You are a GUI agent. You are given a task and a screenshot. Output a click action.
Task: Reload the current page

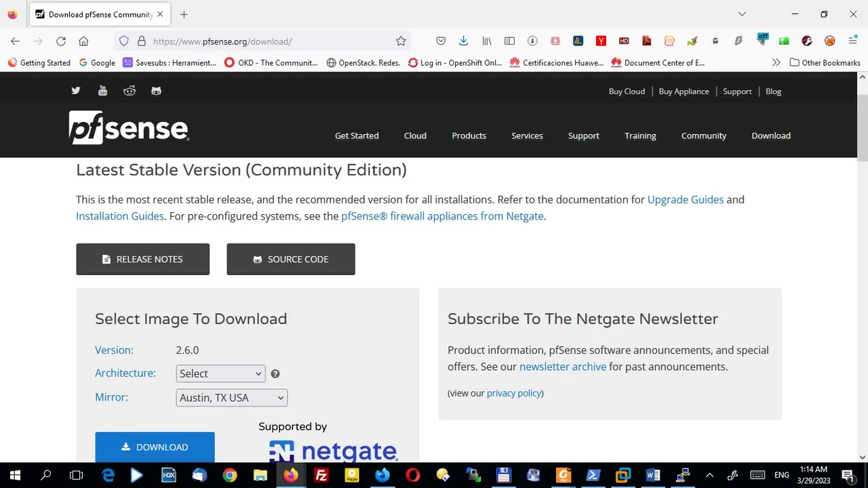coord(61,41)
